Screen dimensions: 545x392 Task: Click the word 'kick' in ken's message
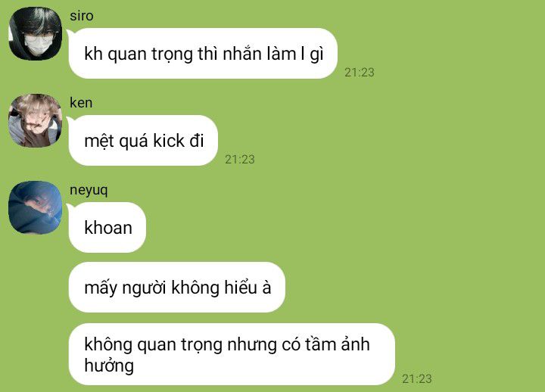[169, 141]
